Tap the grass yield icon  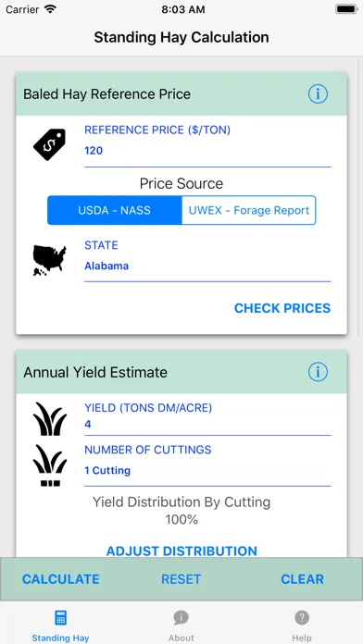[x=50, y=419]
